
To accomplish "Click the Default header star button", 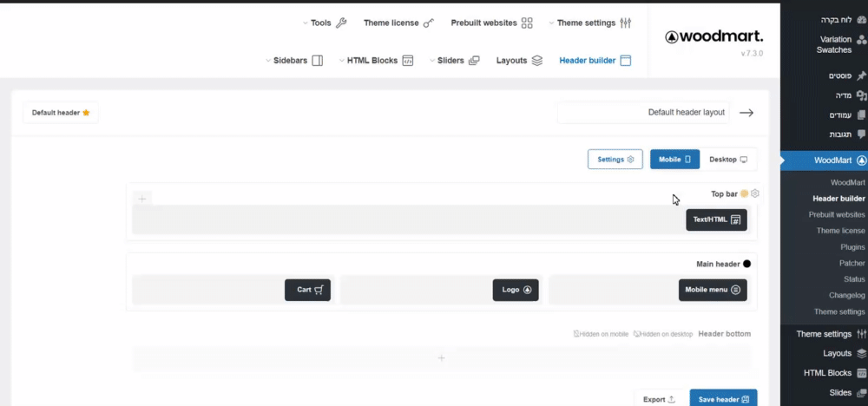I will coord(61,113).
